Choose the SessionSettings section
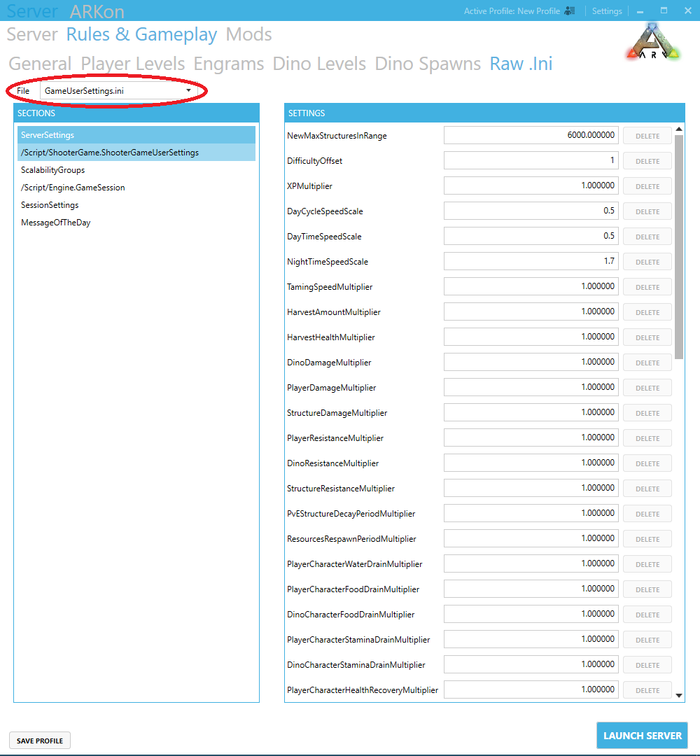 pos(50,205)
